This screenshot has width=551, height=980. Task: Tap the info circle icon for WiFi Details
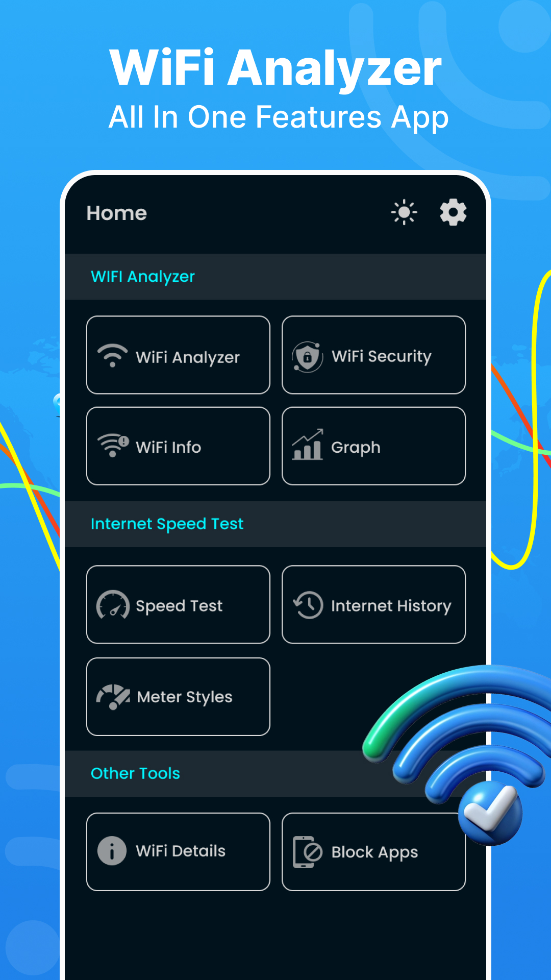pyautogui.click(x=112, y=851)
